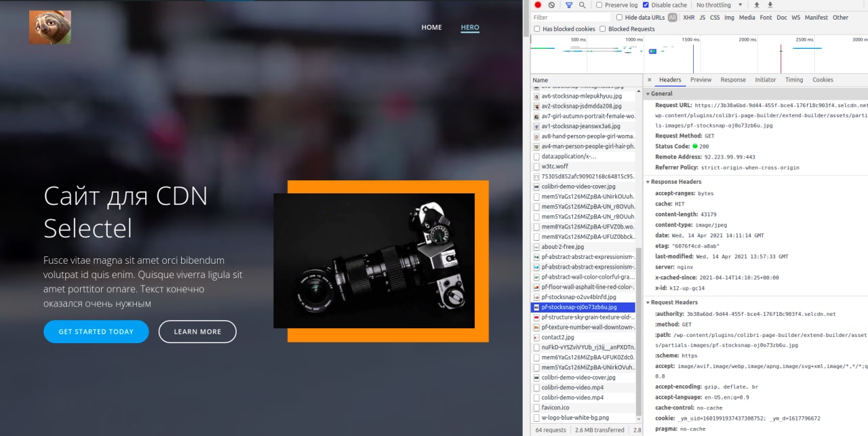Open the Cookies tab
Image resolution: width=868 pixels, height=436 pixels.
pyautogui.click(x=823, y=80)
